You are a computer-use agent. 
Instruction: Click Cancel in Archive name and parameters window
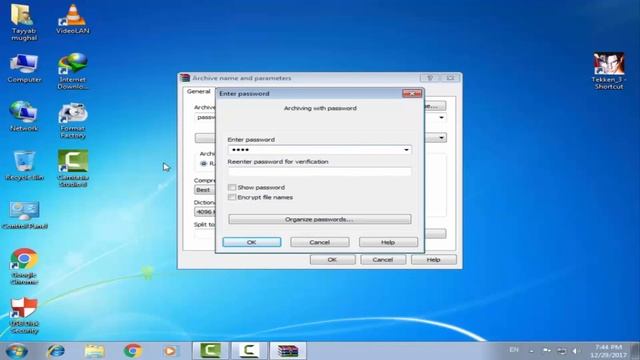point(383,260)
